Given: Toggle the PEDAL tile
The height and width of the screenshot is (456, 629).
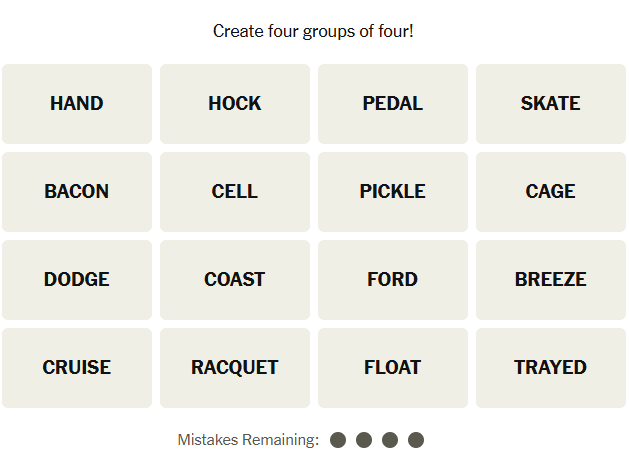Looking at the screenshot, I should pyautogui.click(x=393, y=104).
